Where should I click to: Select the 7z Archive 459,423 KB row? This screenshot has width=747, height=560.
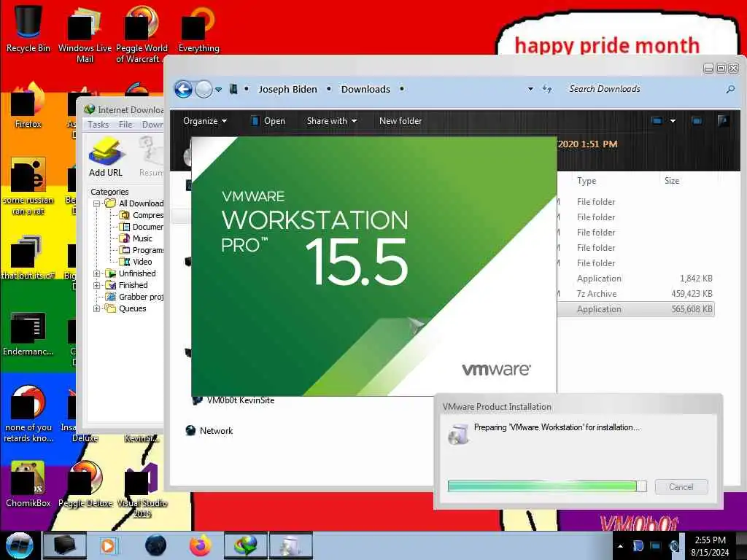pos(636,294)
